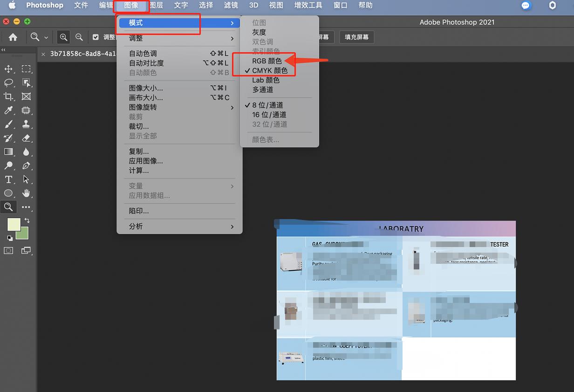The width and height of the screenshot is (574, 392).
Task: Click the 填充屏幕 button
Action: 356,37
